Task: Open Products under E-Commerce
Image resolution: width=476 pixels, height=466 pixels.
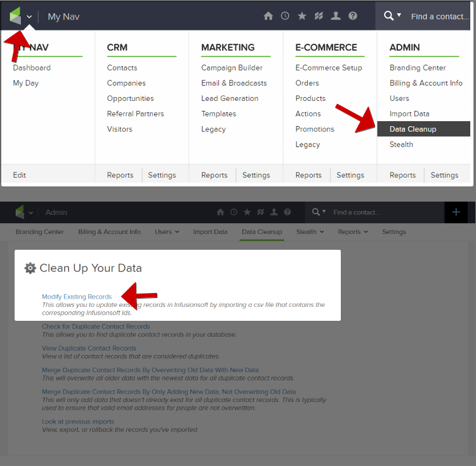Action: pos(310,98)
